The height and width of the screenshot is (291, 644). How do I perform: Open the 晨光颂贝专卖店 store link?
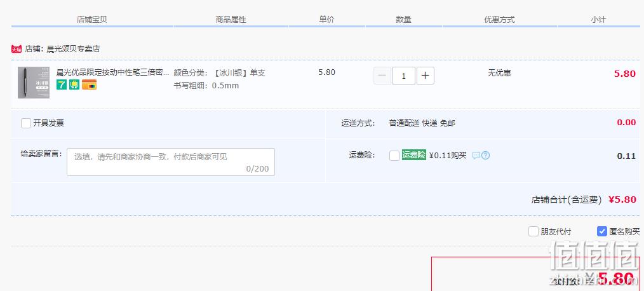73,49
